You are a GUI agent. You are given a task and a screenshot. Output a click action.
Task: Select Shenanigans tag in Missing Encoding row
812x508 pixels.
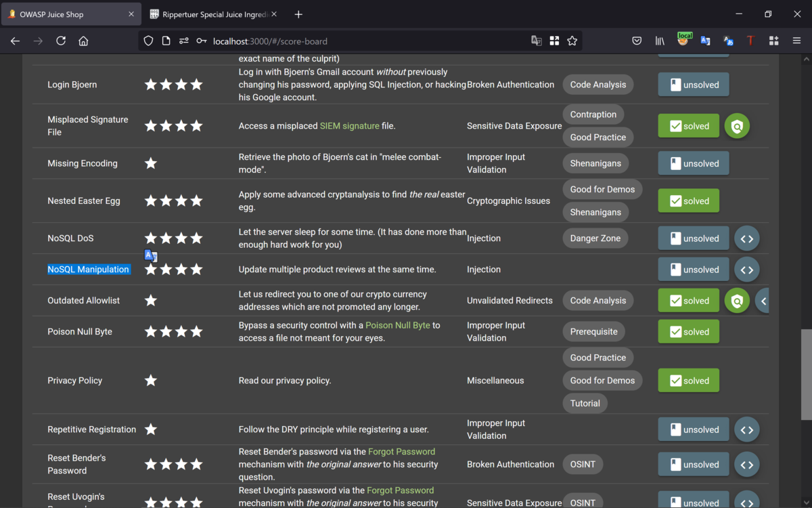pos(596,163)
